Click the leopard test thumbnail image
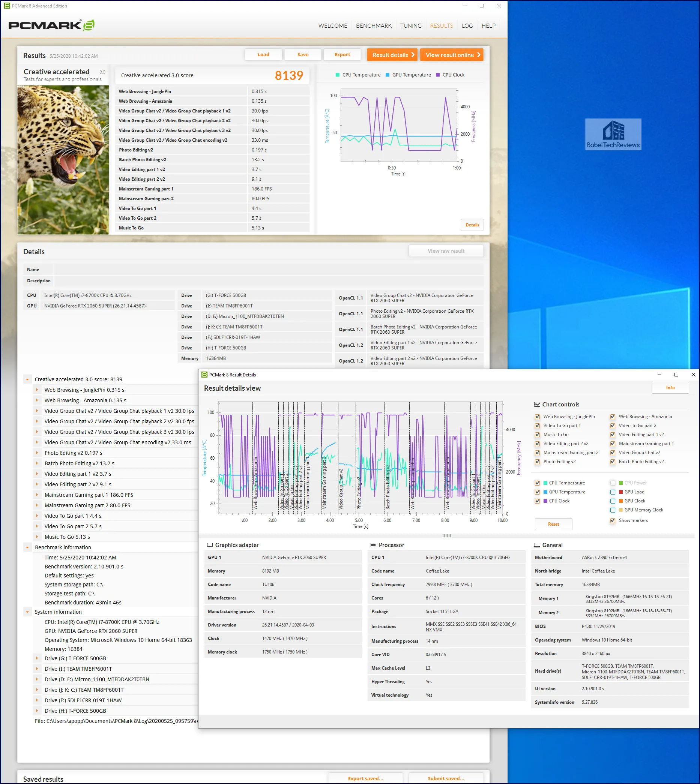The width and height of the screenshot is (700, 784). tap(63, 160)
